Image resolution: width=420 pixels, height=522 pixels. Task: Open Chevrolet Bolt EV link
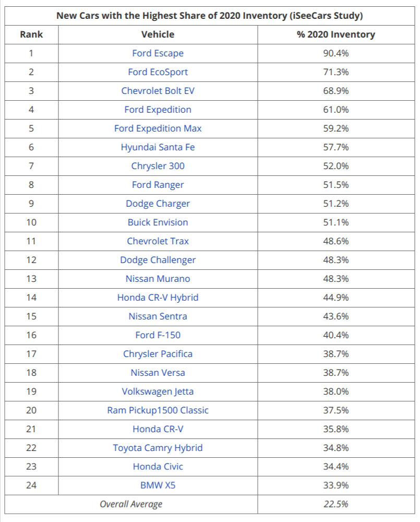click(x=158, y=91)
